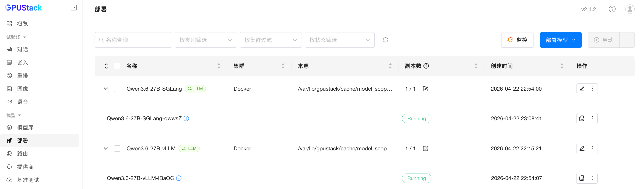Click edit pencil for Qwen3.6-27B-vLLM deployment
The image size is (644, 189).
point(582,149)
